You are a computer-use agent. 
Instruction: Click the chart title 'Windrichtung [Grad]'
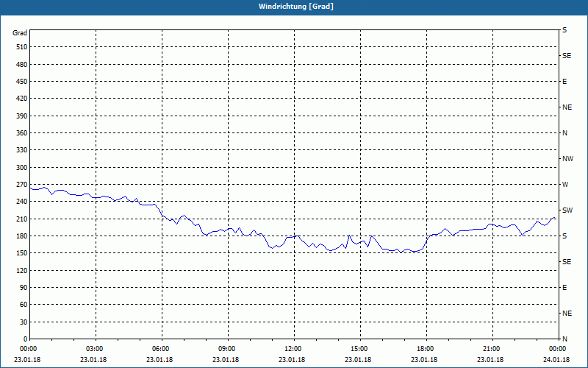click(296, 7)
